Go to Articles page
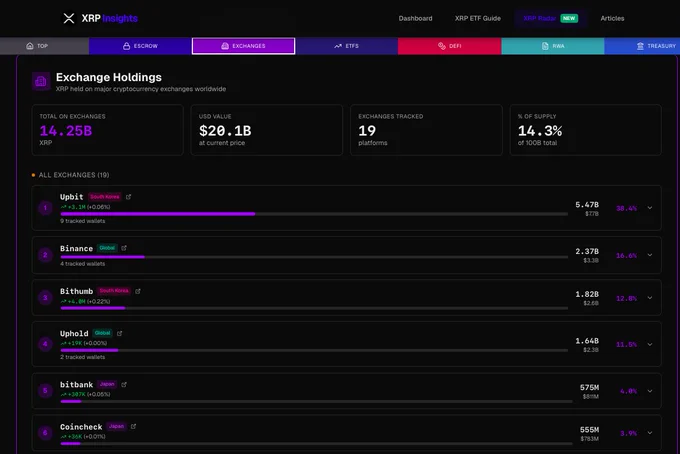680x454 pixels. pos(612,18)
